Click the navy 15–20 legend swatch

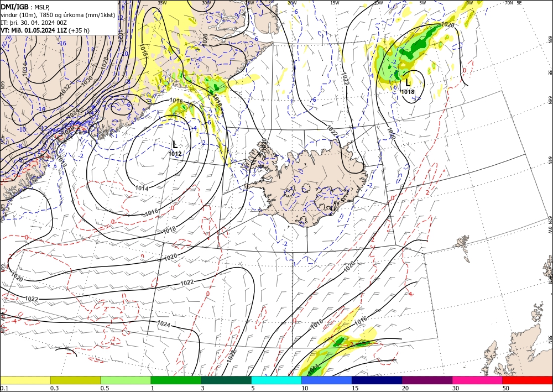[x=377, y=380]
